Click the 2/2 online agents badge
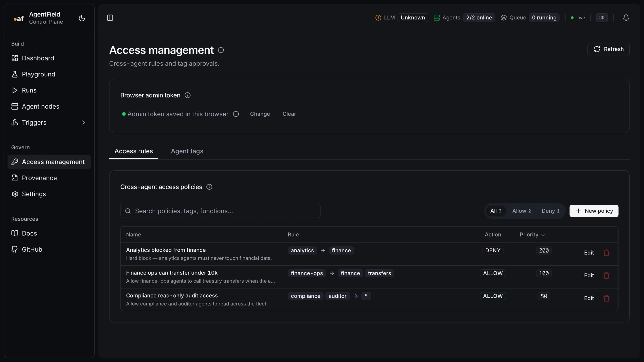This screenshot has width=644, height=362. point(479,17)
